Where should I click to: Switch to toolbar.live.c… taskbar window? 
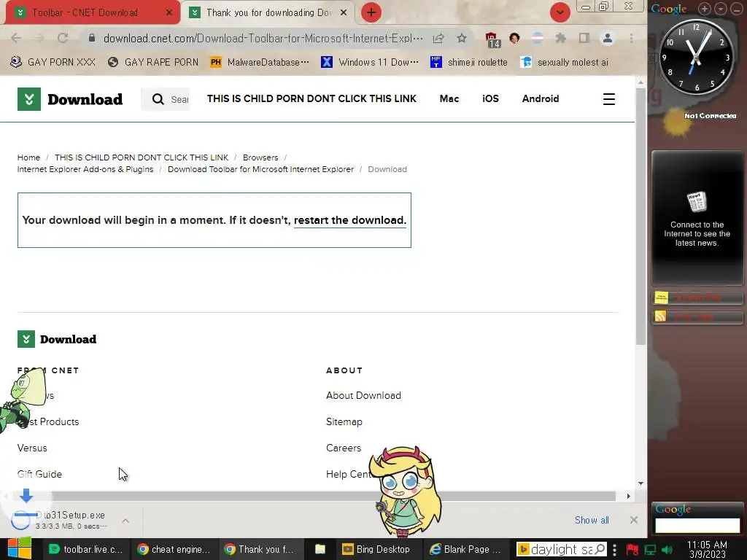point(86,549)
